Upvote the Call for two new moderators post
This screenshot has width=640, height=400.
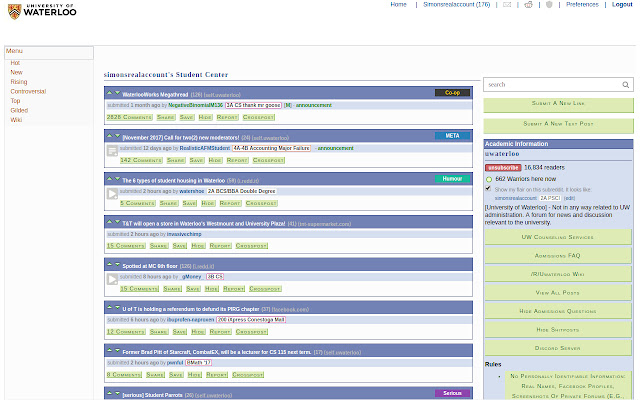tap(109, 136)
